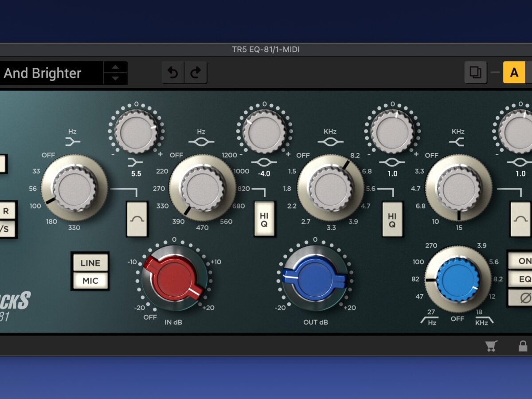532x399 pixels.
Task: Click the red IN dB input gain knob
Action: 174,279
